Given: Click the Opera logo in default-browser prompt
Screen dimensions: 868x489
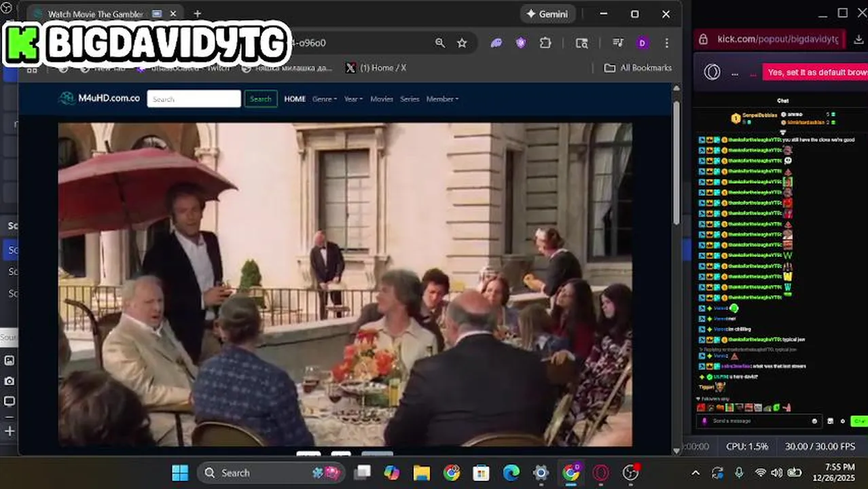Looking at the screenshot, I should (x=712, y=72).
